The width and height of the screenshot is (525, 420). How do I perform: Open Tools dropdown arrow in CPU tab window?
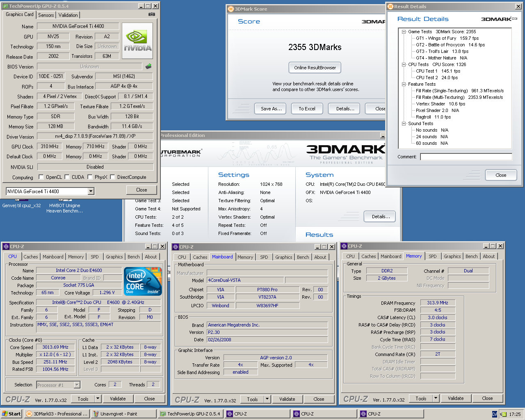click(x=98, y=399)
